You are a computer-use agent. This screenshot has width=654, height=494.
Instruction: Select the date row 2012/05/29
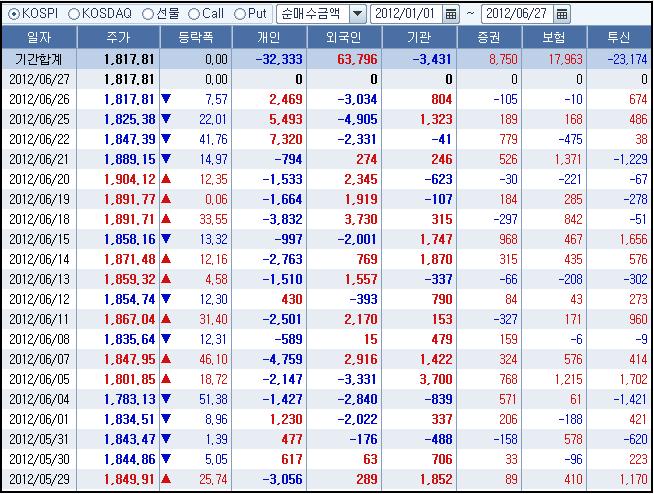pyautogui.click(x=39, y=479)
